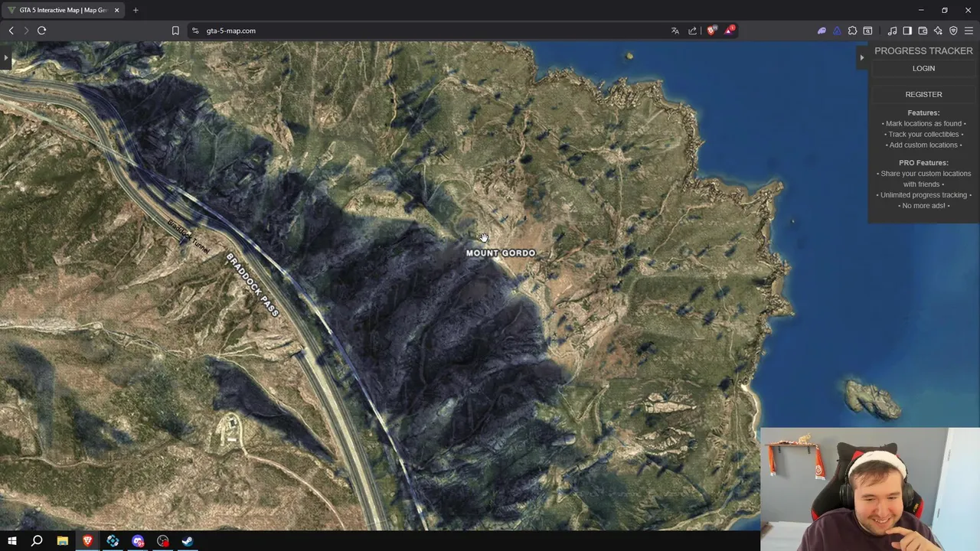This screenshot has height=551, width=980.
Task: Click 'Track your collectibles' text
Action: 925,134
